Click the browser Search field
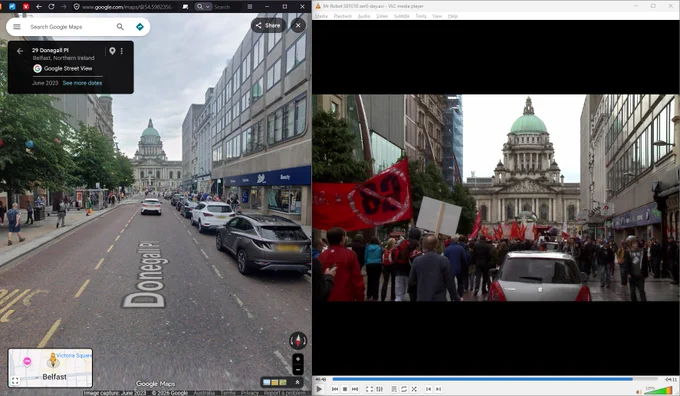Screen dimensions: 680x396 [x=223, y=7]
